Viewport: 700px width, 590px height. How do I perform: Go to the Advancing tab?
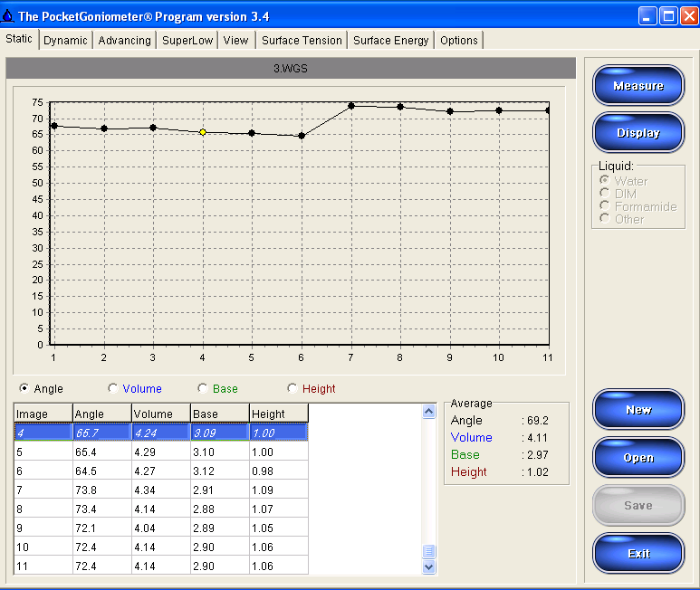125,40
